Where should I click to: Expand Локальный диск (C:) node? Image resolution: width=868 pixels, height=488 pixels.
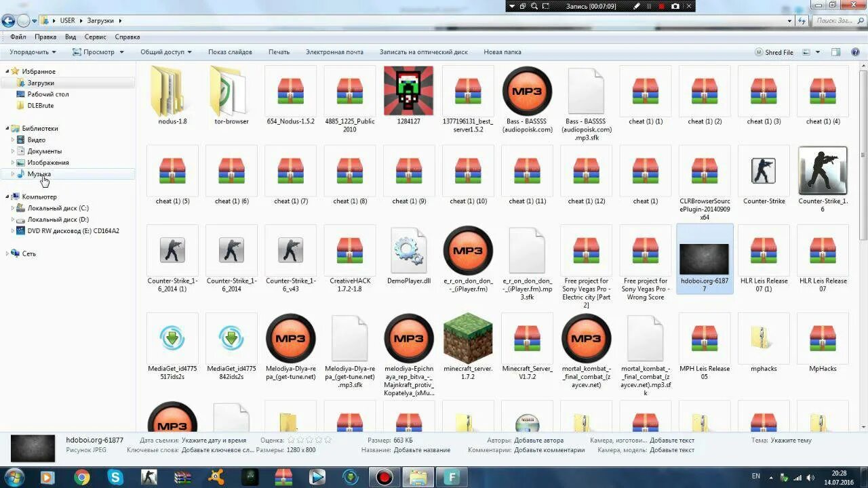point(12,208)
